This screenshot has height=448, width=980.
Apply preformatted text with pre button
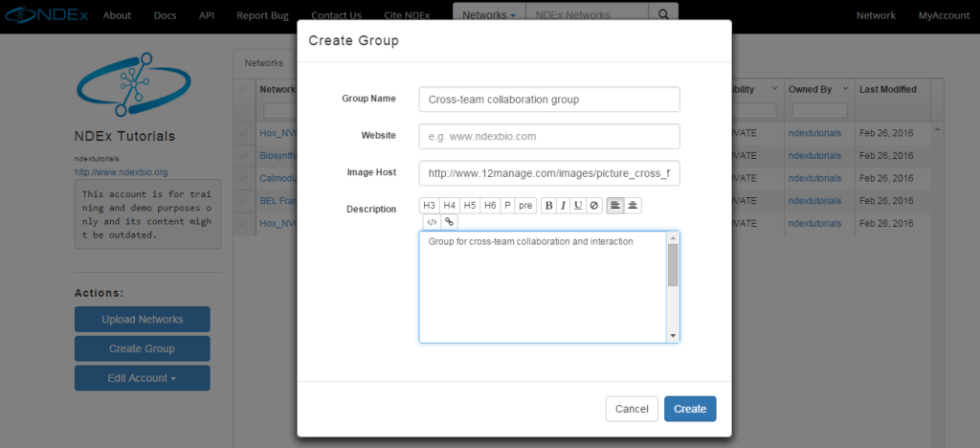point(525,206)
